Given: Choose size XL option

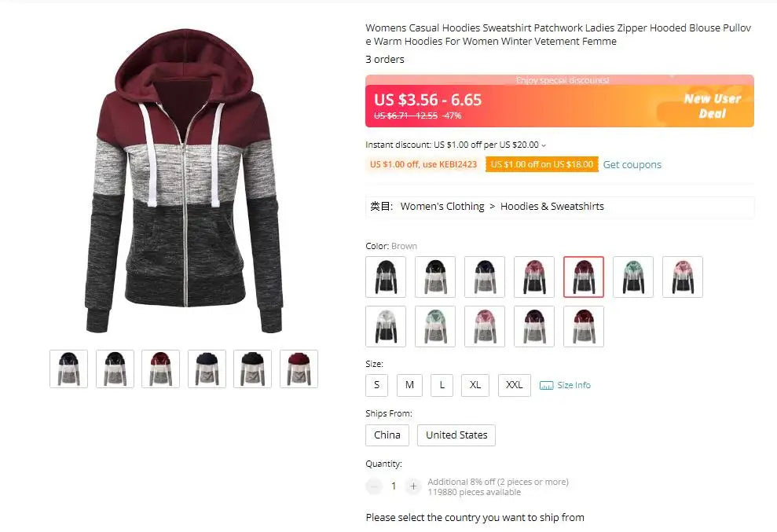Looking at the screenshot, I should click(475, 385).
